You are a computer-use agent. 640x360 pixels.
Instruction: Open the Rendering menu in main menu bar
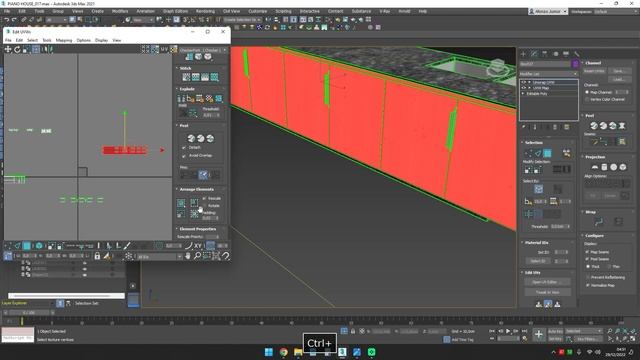(205, 11)
